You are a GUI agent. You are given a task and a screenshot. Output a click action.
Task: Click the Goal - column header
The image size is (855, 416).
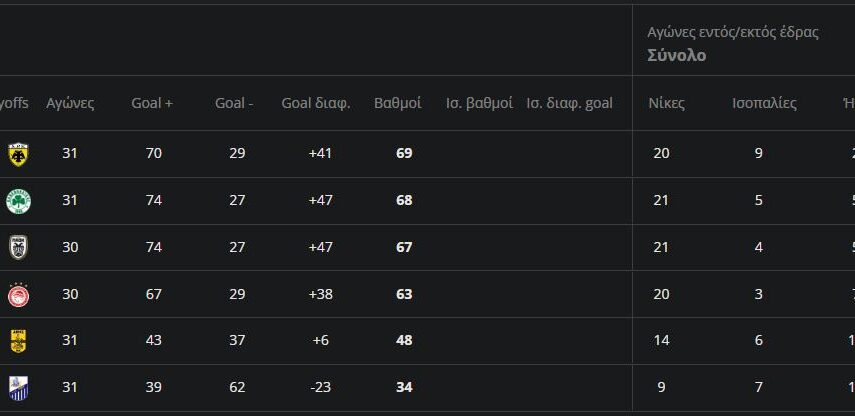[234, 103]
